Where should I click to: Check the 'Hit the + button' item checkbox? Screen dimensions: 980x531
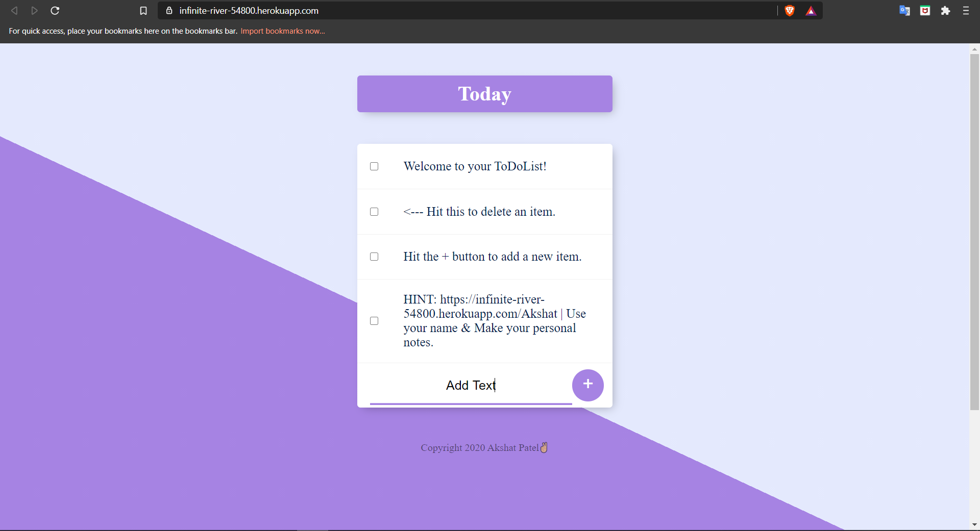tap(374, 257)
